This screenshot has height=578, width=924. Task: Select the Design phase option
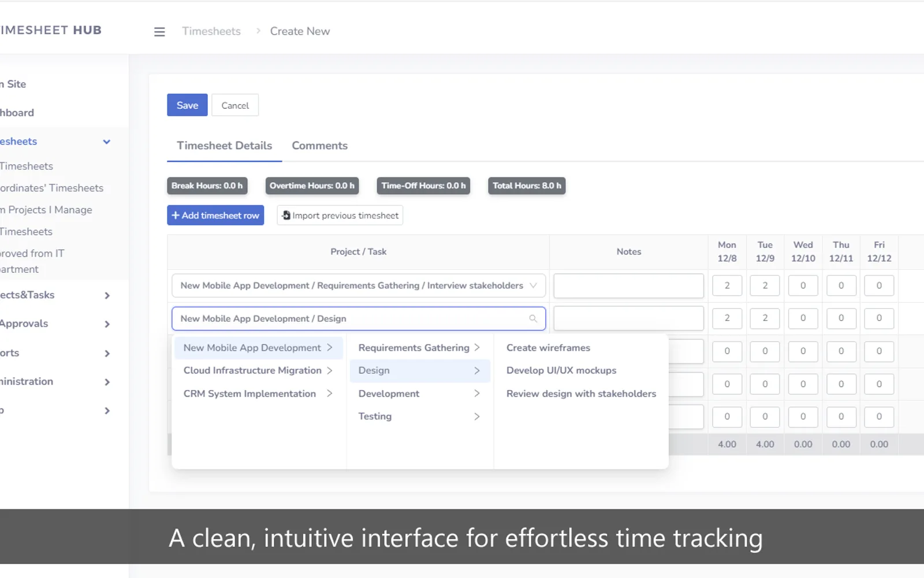[420, 370]
